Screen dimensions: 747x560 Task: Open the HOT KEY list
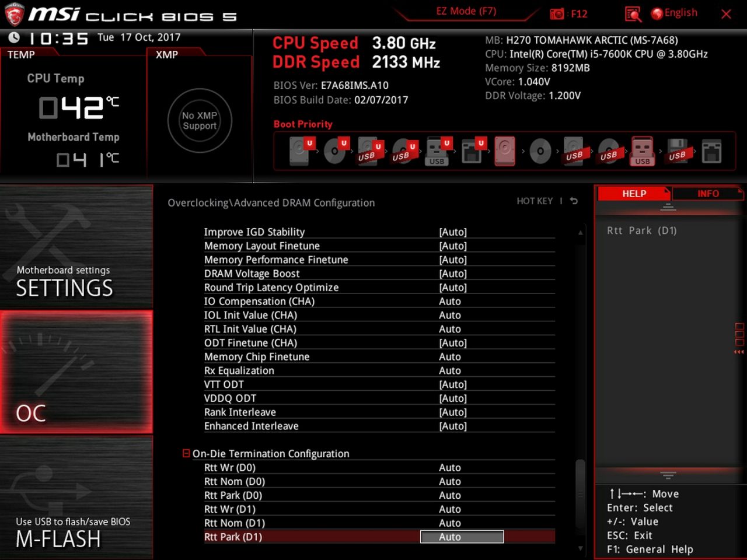[535, 201]
